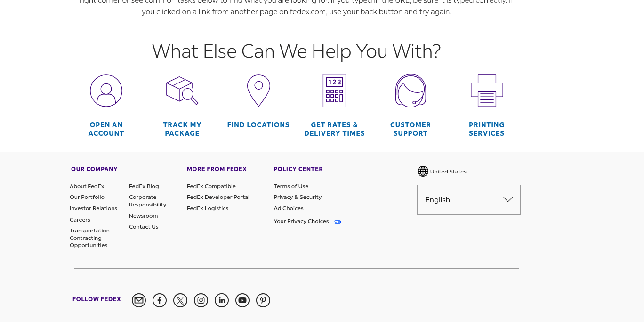Click the Ad Choices link
644x322 pixels.
pyautogui.click(x=289, y=208)
